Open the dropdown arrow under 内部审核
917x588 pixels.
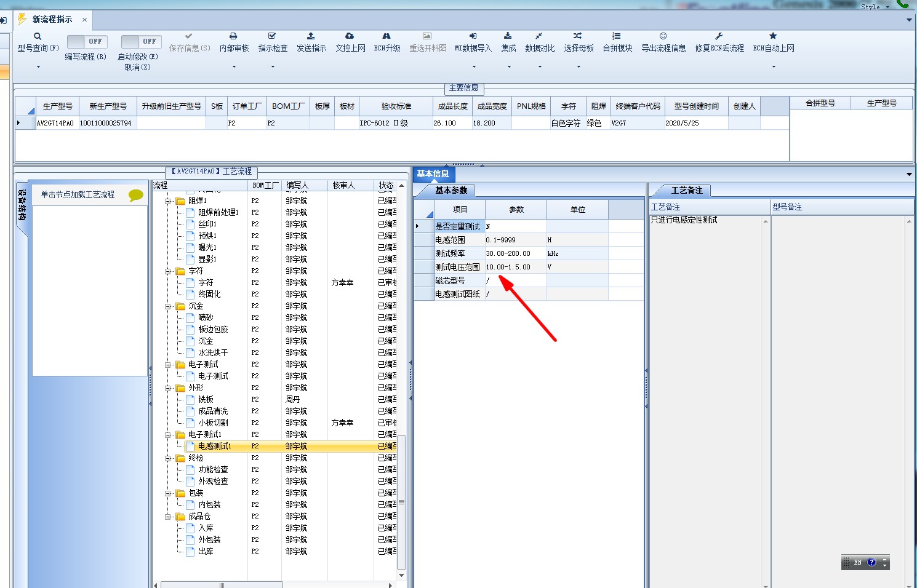pyautogui.click(x=234, y=66)
